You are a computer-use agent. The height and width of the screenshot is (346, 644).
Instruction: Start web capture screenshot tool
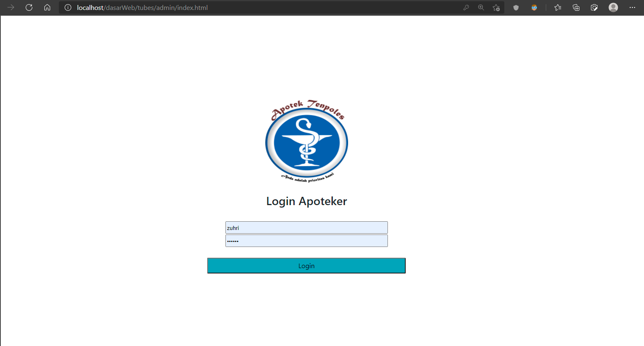click(x=594, y=7)
